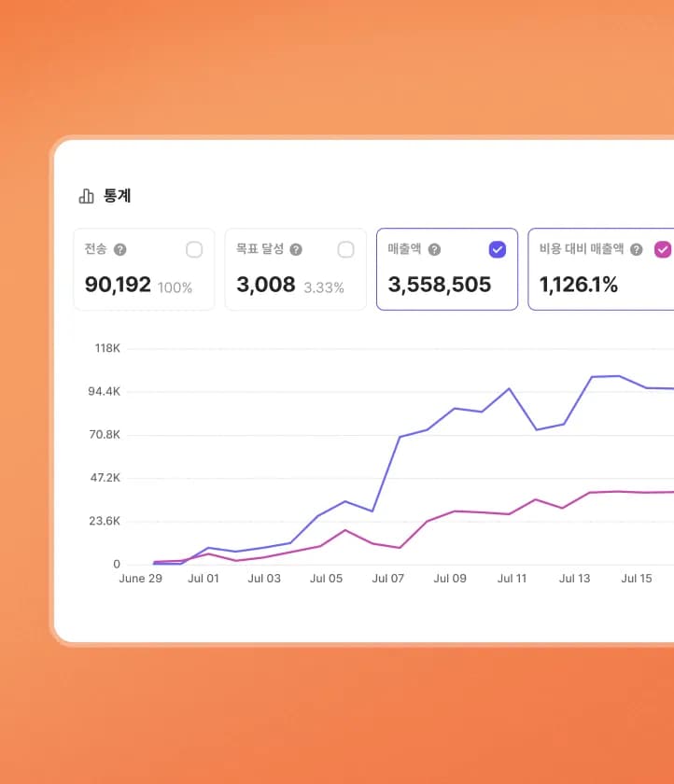Open the help tooltip for 목표 달성
The width and height of the screenshot is (674, 784).
[296, 250]
